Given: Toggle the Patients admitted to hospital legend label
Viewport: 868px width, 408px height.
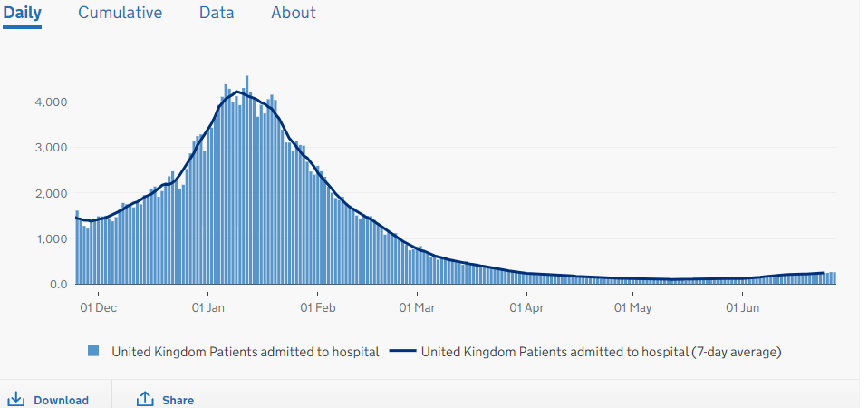Looking at the screenshot, I should pos(245,351).
